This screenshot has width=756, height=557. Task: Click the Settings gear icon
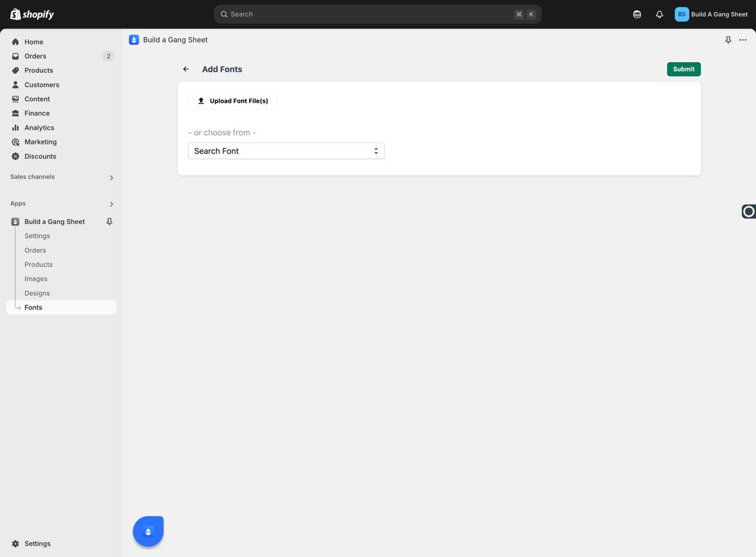click(x=16, y=543)
